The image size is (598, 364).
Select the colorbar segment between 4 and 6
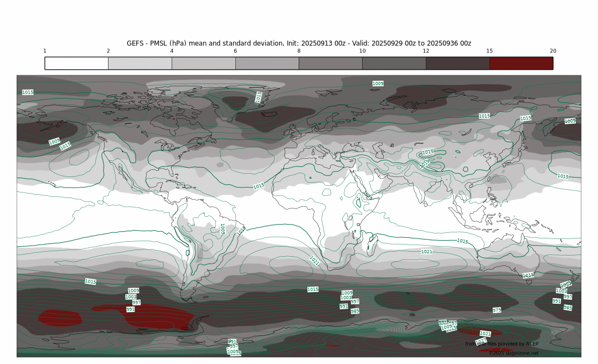tap(203, 63)
